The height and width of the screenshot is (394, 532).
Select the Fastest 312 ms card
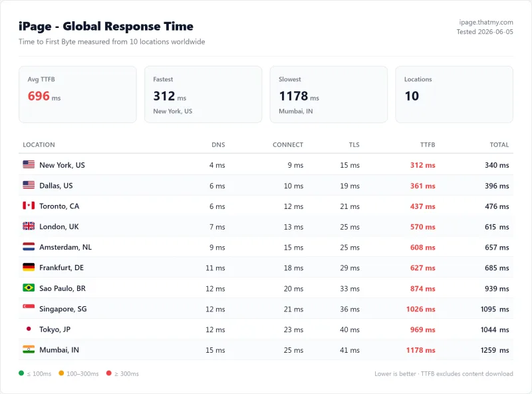coord(203,95)
